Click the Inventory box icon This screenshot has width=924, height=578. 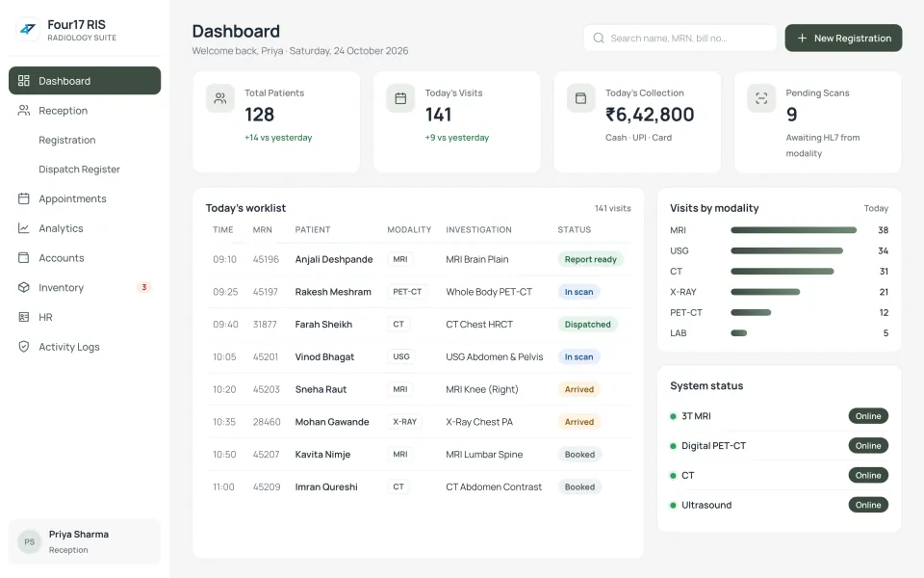click(x=23, y=287)
